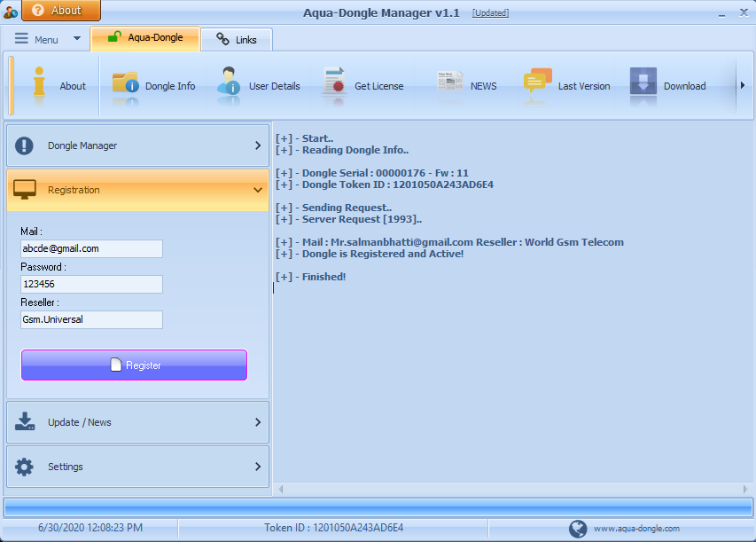
Task: Click log line with Mail and Reseller info
Action: tap(449, 242)
